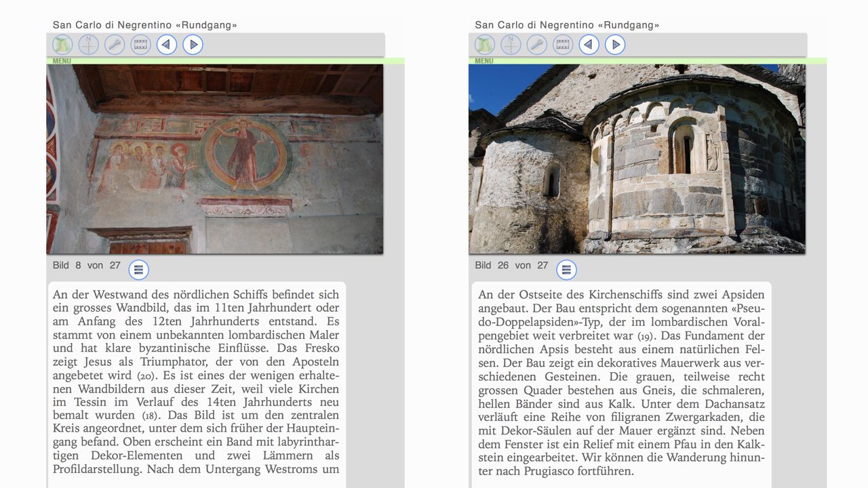Open wrench settings icon in left toolbar
This screenshot has height=488, width=868.
[x=115, y=45]
